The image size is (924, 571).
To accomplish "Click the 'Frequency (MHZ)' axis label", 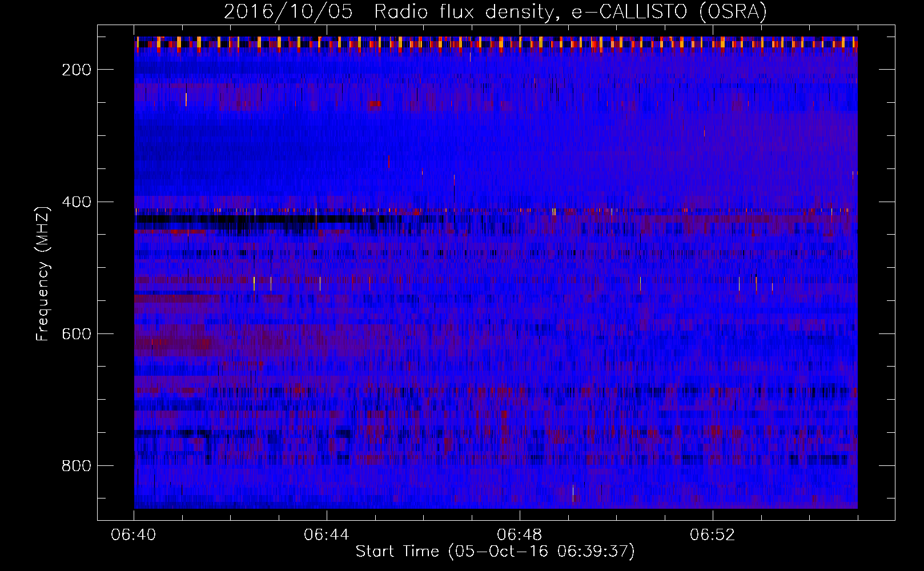I will point(43,274).
